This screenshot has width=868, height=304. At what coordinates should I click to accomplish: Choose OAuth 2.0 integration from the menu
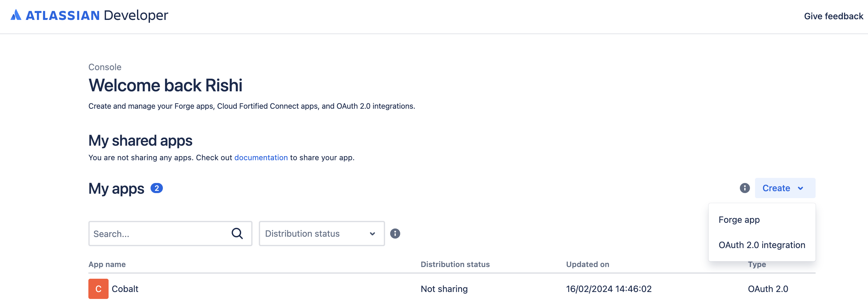(762, 245)
